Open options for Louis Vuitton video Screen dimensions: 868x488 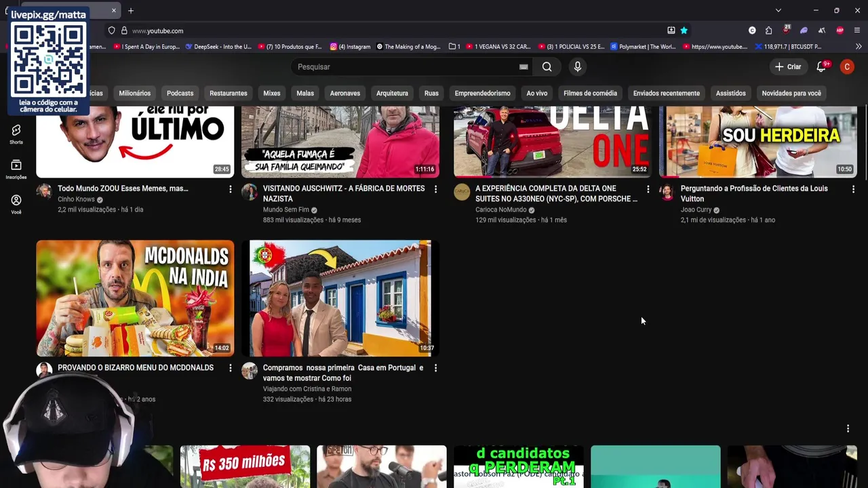(x=853, y=189)
